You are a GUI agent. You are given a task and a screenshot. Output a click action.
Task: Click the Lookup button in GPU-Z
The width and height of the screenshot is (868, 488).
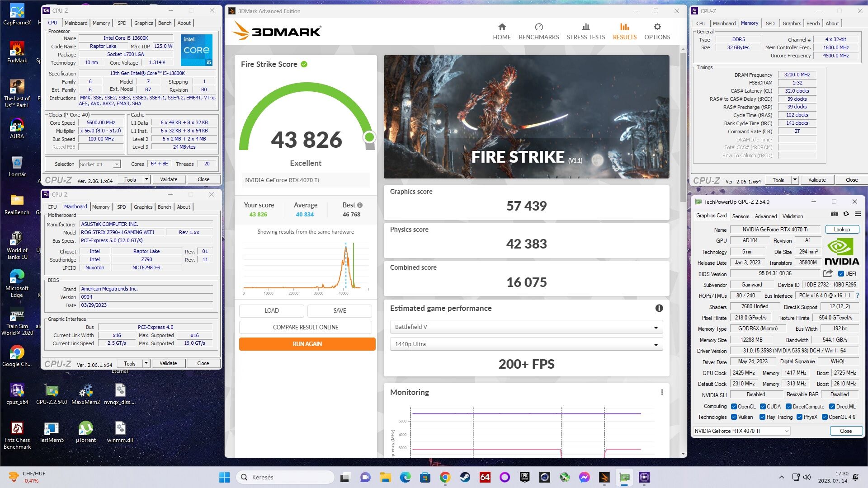tap(842, 230)
